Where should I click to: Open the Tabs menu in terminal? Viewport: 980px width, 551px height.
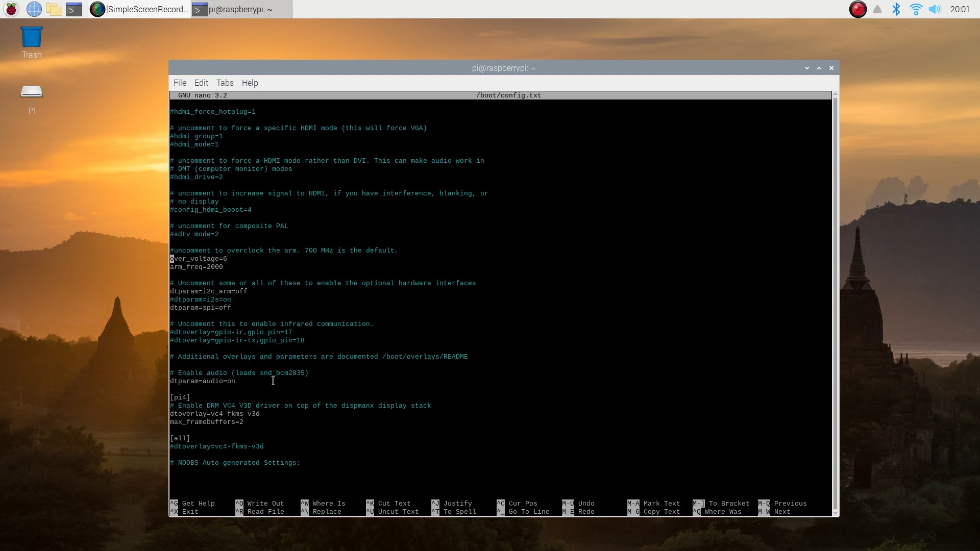[x=225, y=83]
